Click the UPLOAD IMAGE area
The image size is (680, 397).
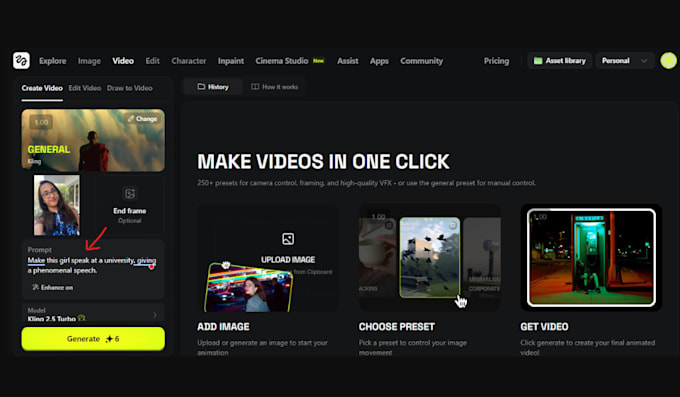288,259
